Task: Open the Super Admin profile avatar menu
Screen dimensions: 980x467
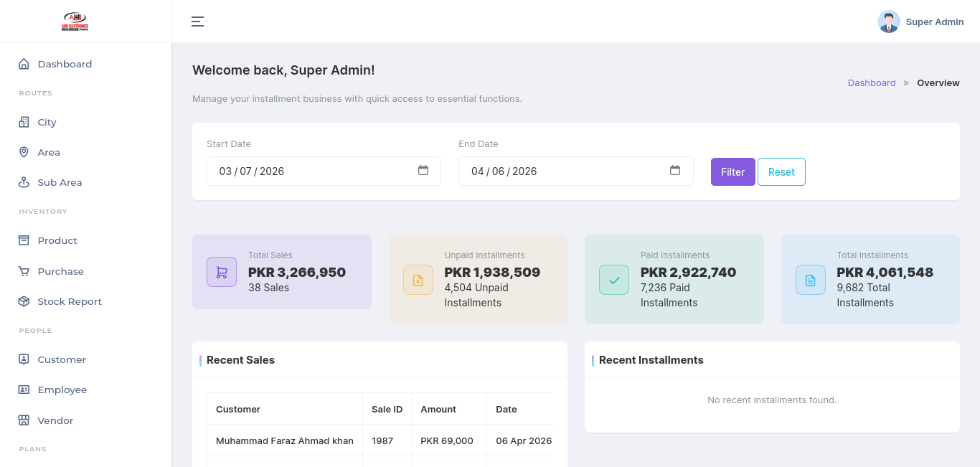Action: click(x=888, y=22)
